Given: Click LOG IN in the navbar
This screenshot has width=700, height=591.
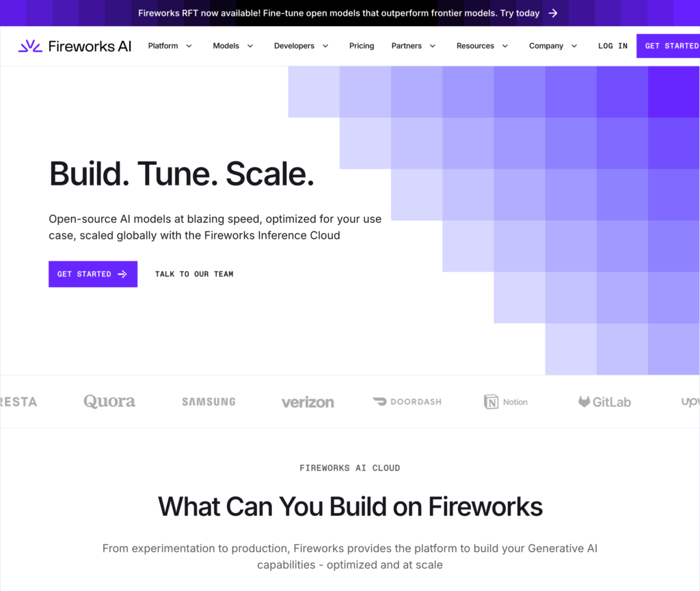Looking at the screenshot, I should click(612, 46).
